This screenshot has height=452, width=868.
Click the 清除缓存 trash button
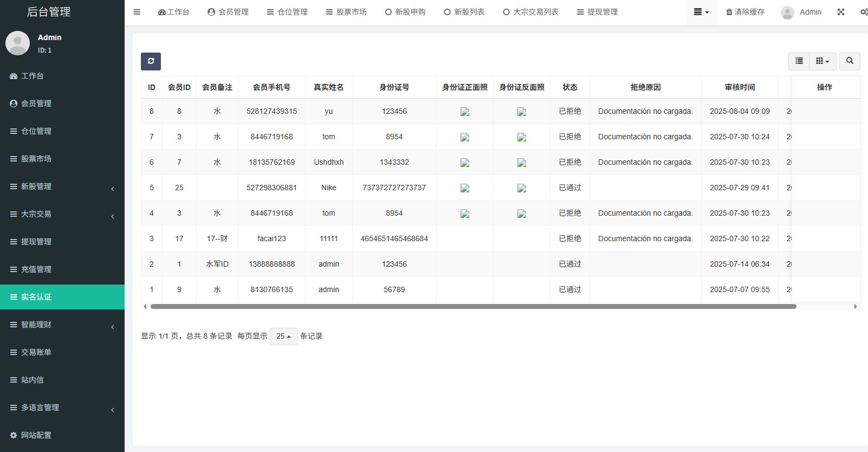(x=745, y=12)
